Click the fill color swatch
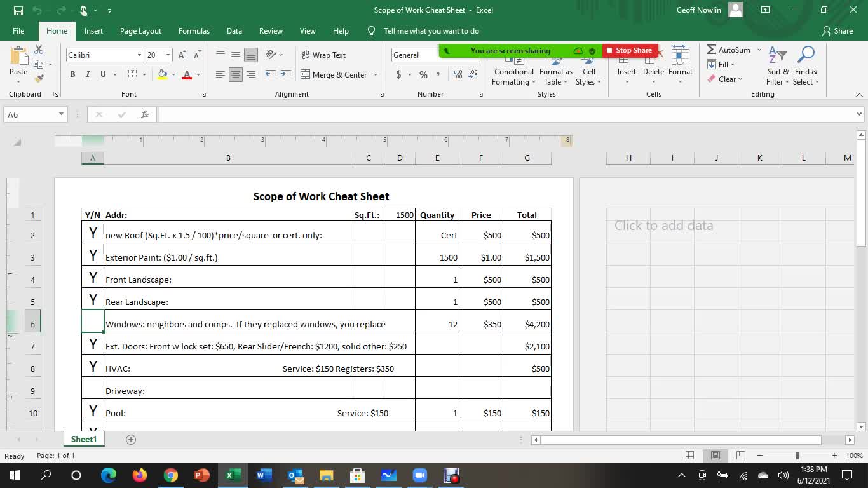The image size is (868, 488). coord(162,74)
